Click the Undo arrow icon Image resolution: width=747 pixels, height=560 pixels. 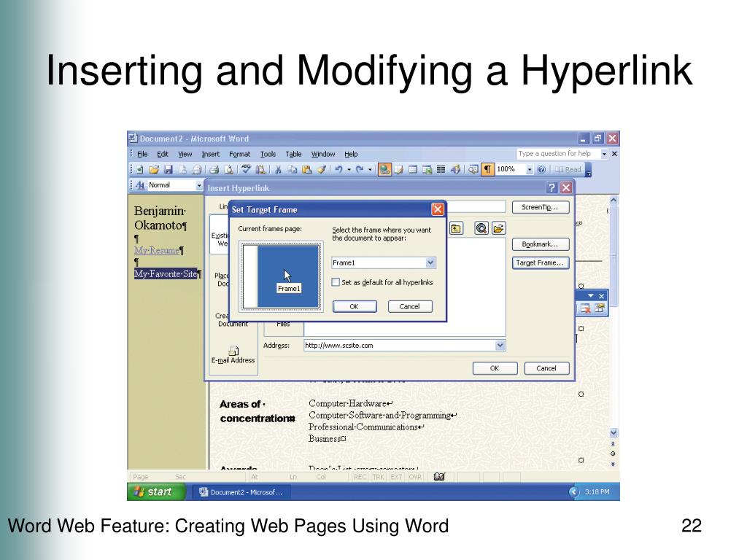click(x=338, y=169)
